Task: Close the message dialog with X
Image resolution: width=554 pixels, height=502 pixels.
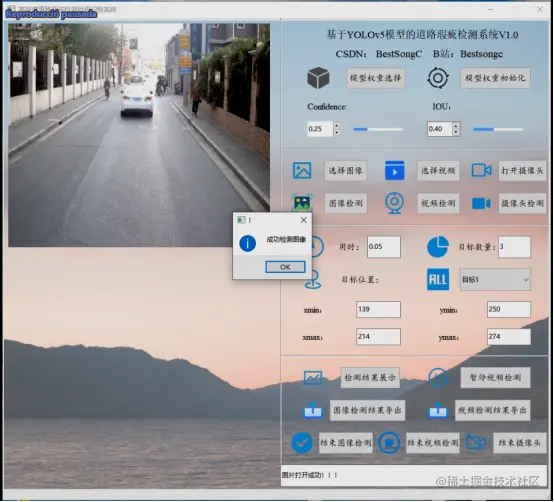Action: (303, 220)
